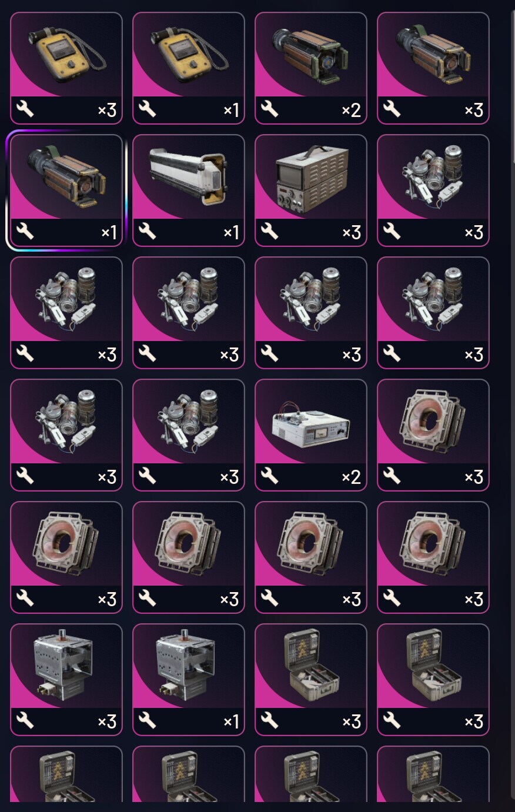Choose the metal magnetron stack of ×3

66,680
